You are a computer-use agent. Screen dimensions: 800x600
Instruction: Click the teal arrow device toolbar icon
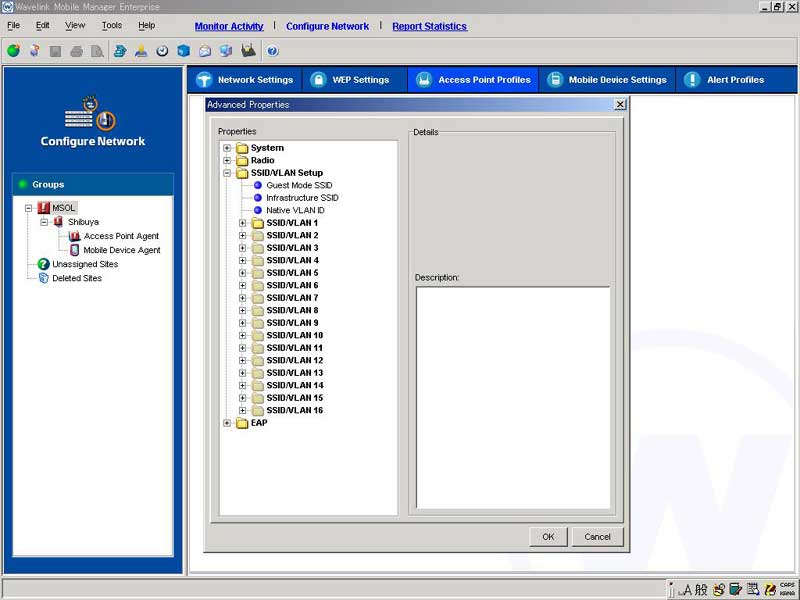click(120, 51)
